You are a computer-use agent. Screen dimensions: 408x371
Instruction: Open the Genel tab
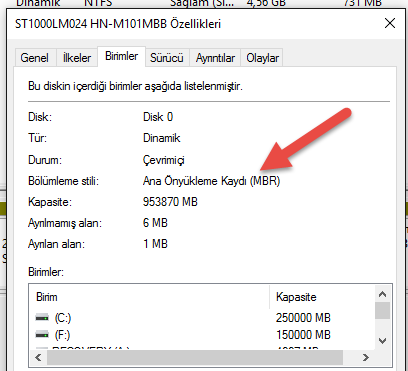(35, 58)
